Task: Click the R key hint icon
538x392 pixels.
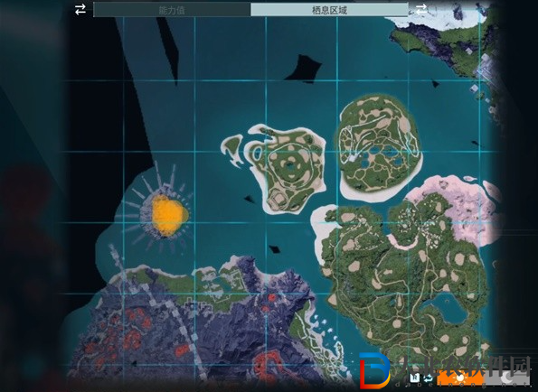Action: (415, 378)
